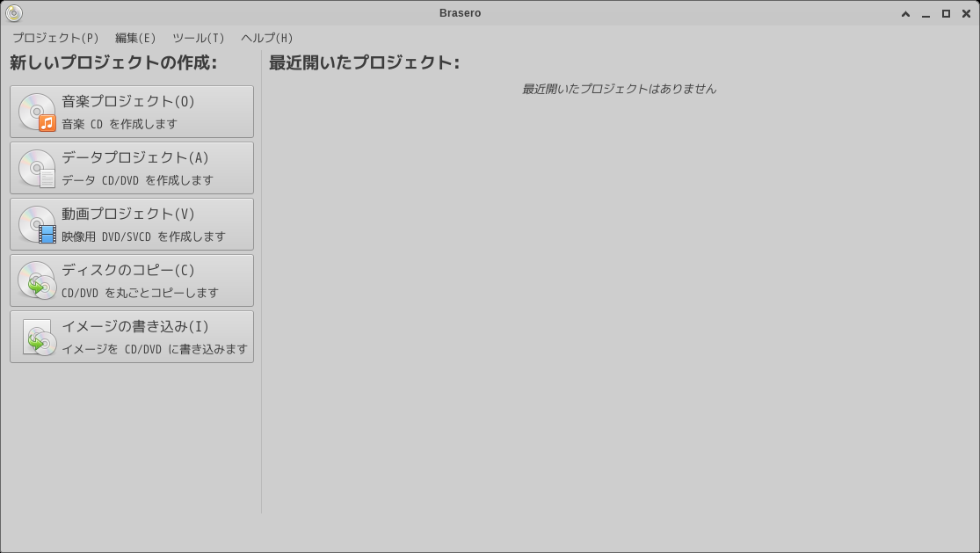Maximize the Brasero window
Image resolution: width=980 pixels, height=553 pixels.
(947, 14)
